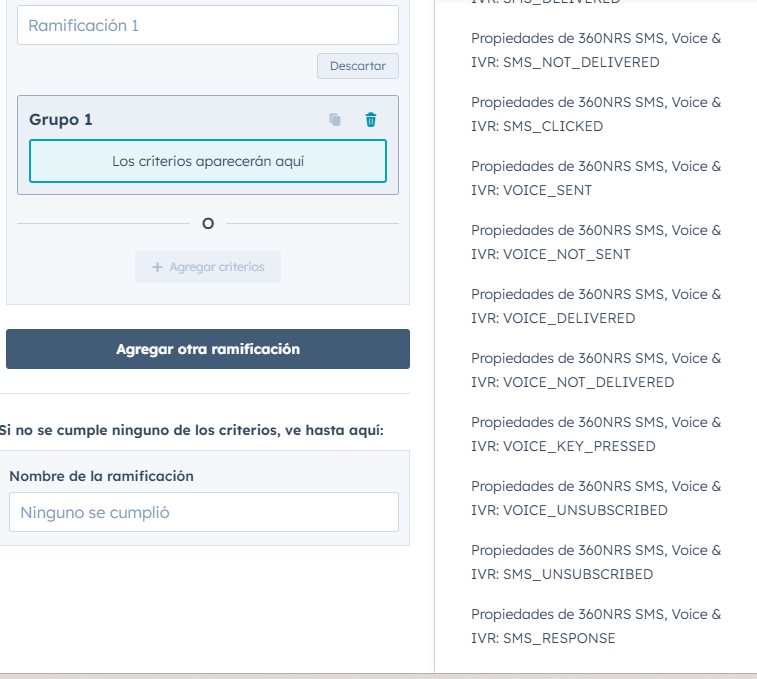Click the Grupo 1 group header
Image resolution: width=757 pixels, height=679 pixels.
(x=61, y=120)
